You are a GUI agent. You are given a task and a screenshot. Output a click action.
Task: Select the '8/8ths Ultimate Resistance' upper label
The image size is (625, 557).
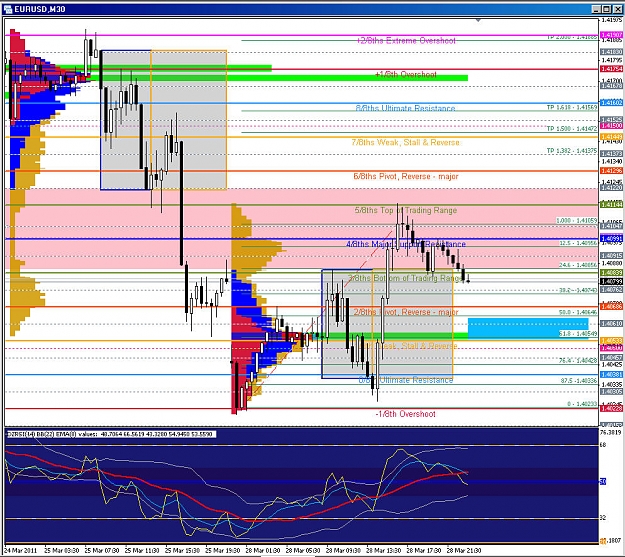(x=405, y=108)
